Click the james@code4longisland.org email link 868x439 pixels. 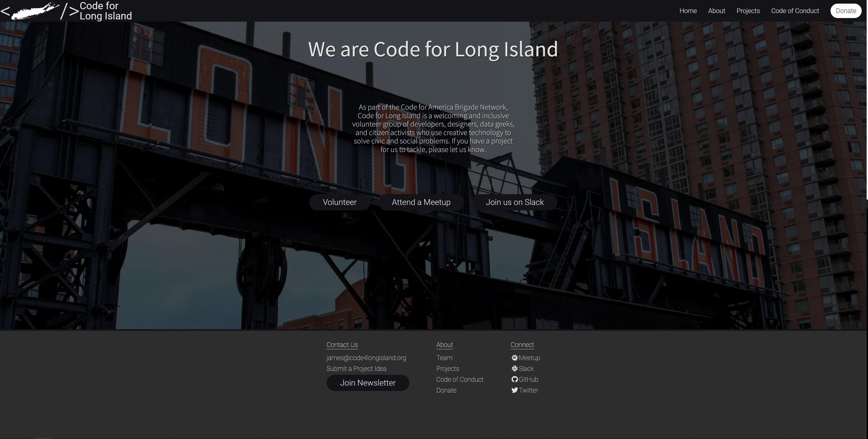click(366, 358)
